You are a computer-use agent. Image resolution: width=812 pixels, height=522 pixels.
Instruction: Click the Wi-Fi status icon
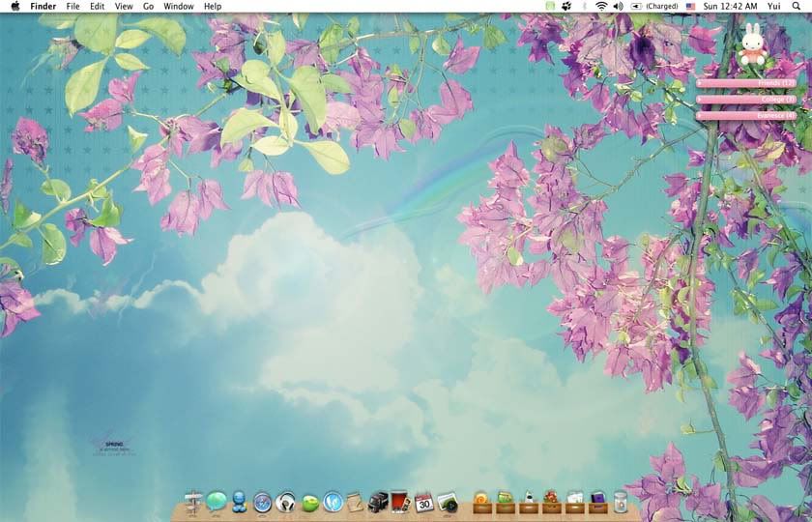coord(601,6)
